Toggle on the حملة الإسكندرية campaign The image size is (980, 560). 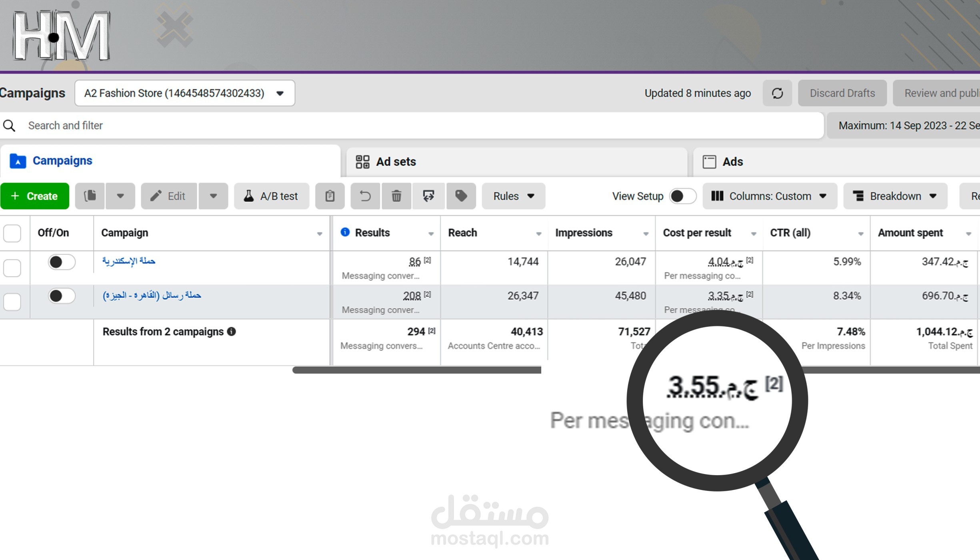(x=61, y=262)
